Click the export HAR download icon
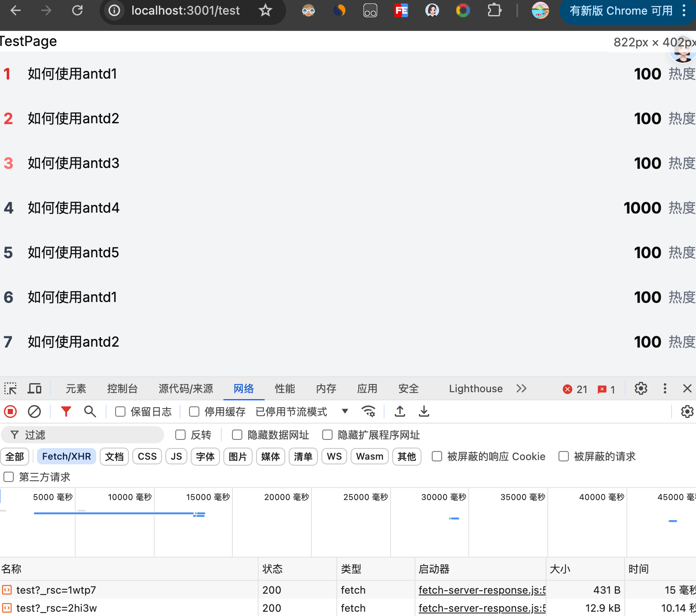Viewport: 696px width, 616px height. point(424,412)
